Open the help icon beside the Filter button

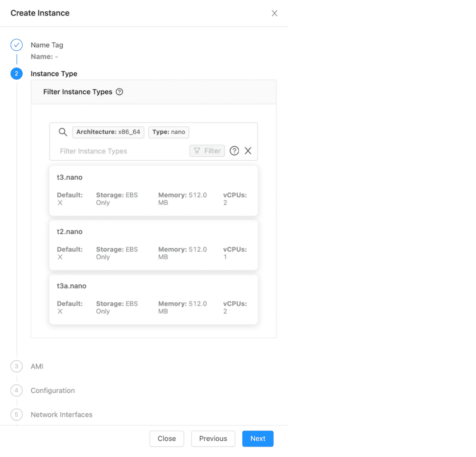[x=234, y=151]
